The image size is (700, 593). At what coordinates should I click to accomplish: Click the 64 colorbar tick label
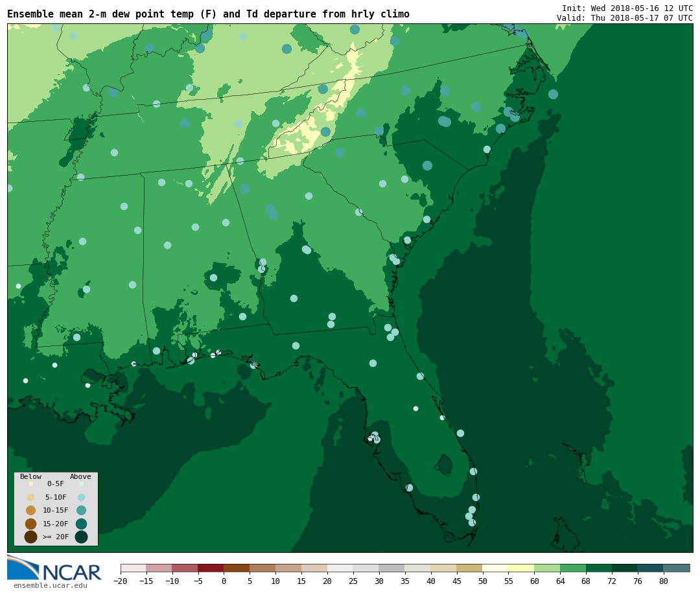click(x=560, y=581)
